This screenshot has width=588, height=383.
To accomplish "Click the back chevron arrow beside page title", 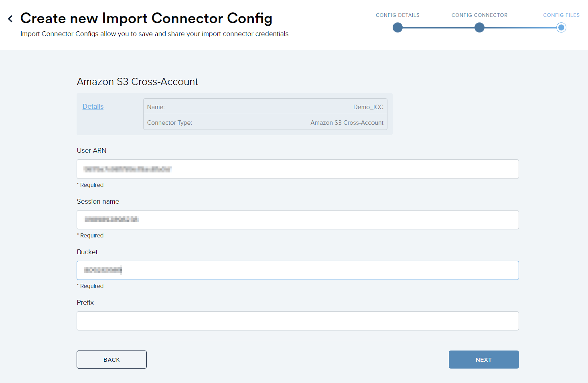I will 10,18.
